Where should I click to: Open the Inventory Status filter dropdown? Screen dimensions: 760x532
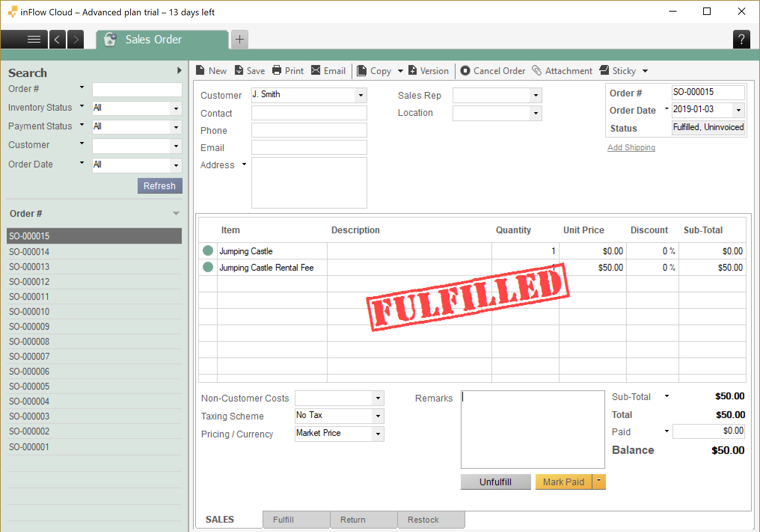pyautogui.click(x=176, y=108)
